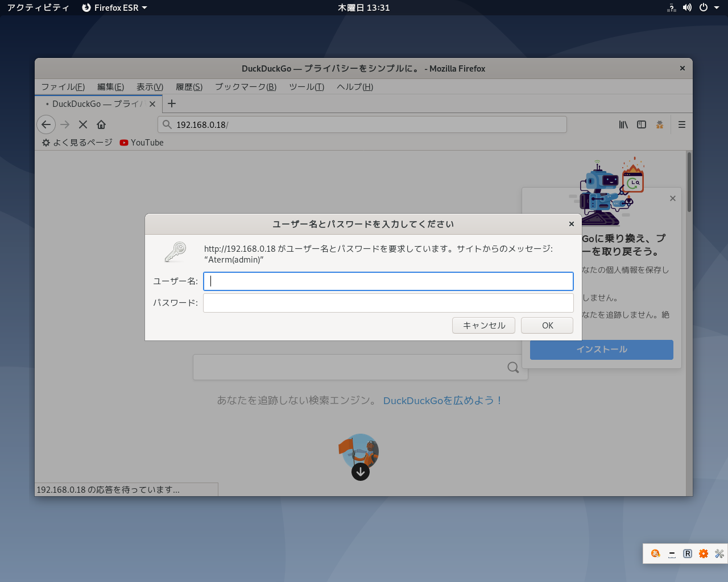Open the Firefox ESR app menu
Image resolution: width=728 pixels, height=582 pixels.
114,7
